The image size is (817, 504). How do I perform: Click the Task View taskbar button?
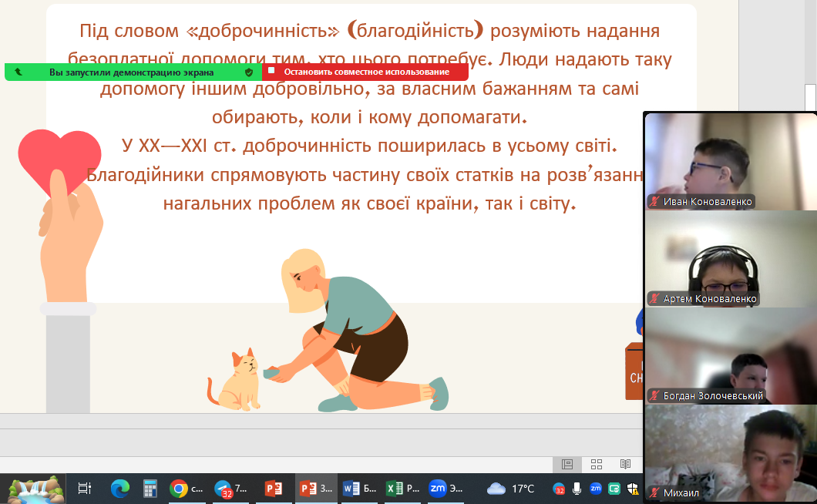(85, 488)
